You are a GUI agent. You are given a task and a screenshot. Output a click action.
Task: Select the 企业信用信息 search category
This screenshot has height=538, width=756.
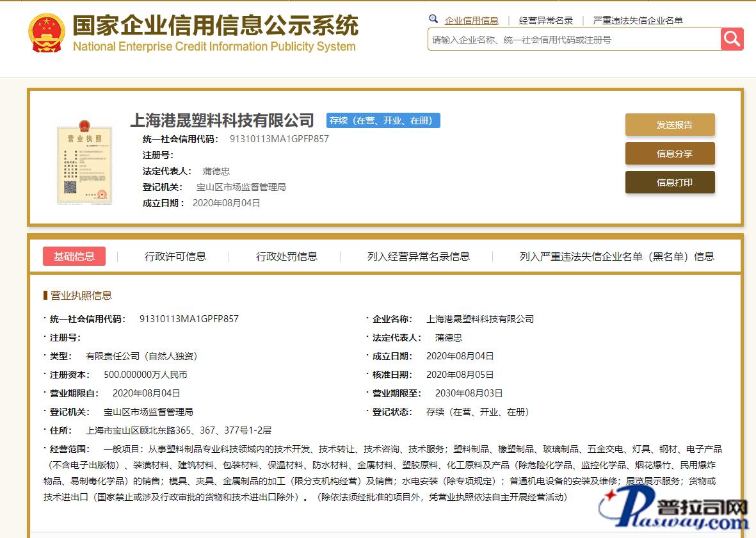(471, 20)
